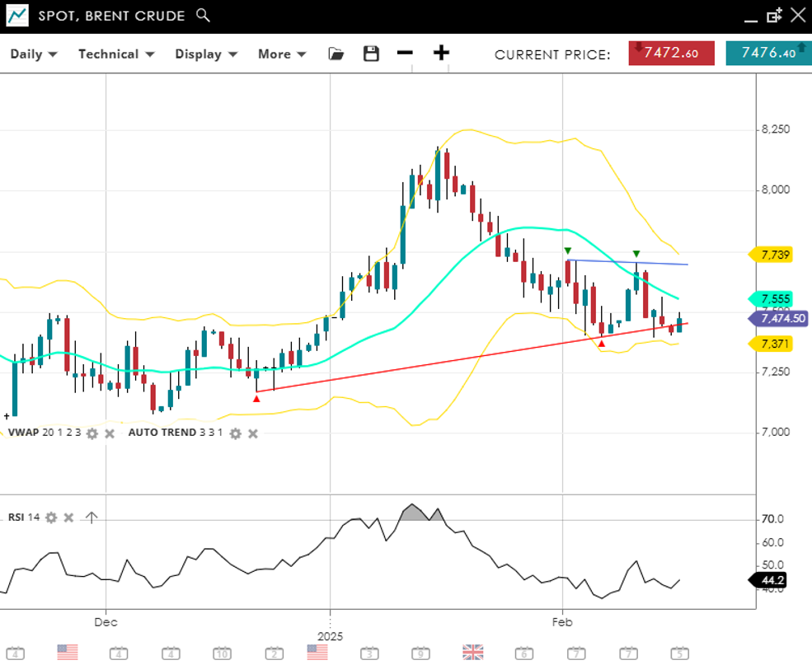Screen dimensions: 812x665
Task: Open the More menu
Action: (x=282, y=54)
